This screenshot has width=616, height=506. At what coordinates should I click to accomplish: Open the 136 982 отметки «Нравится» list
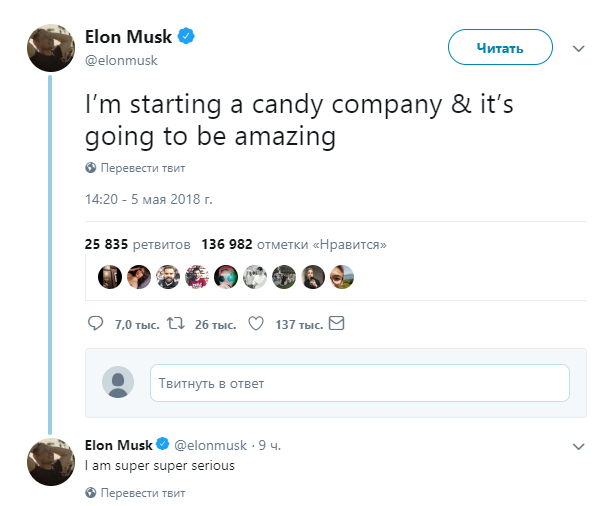click(x=294, y=243)
